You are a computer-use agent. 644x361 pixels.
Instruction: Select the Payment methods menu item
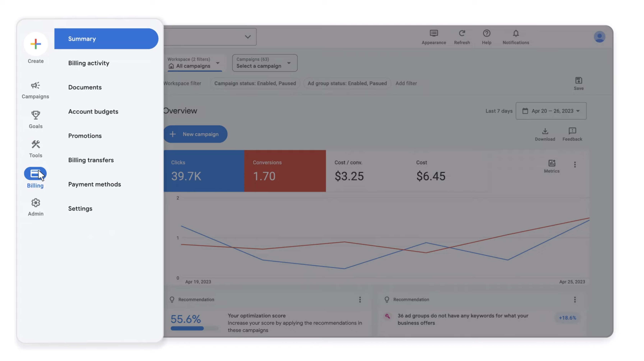(x=94, y=184)
